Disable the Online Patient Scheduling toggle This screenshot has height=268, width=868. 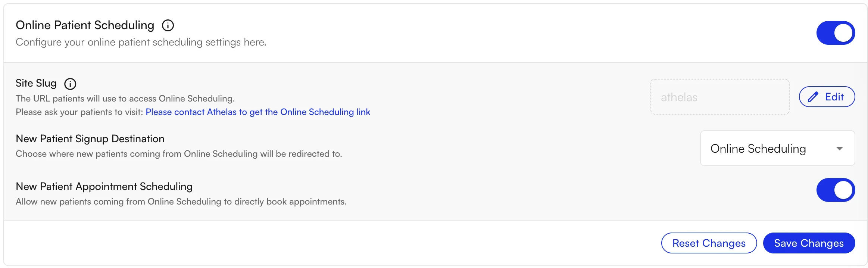click(836, 32)
